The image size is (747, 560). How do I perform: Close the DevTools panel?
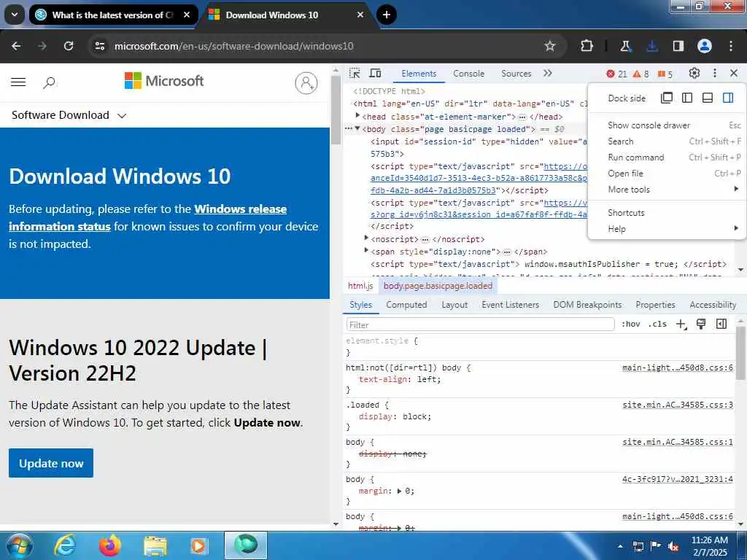coord(734,74)
